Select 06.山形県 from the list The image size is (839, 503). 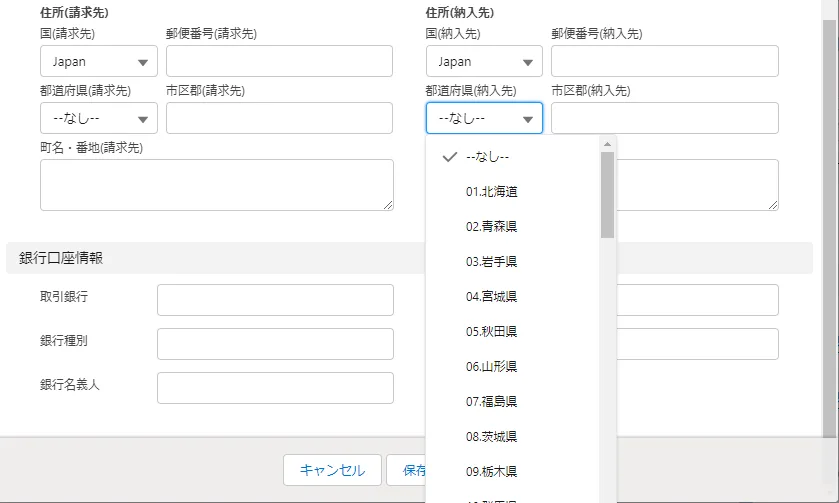(x=491, y=366)
